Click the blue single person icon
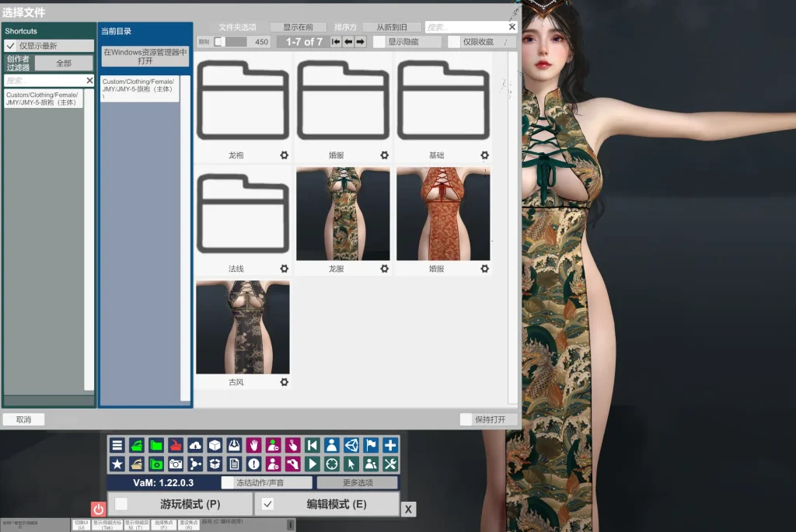The height and width of the screenshot is (532, 796). [331, 445]
